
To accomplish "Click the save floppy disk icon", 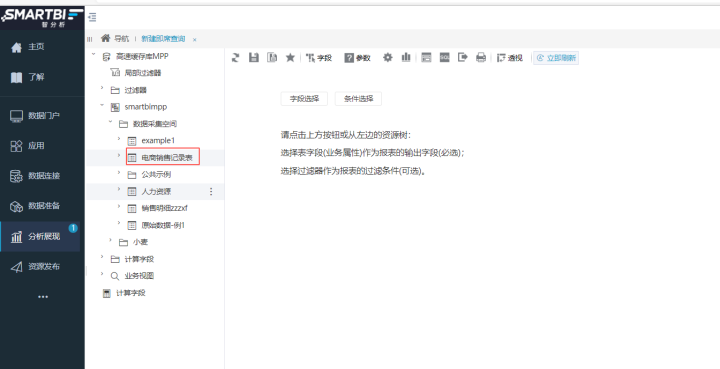I will 253,57.
